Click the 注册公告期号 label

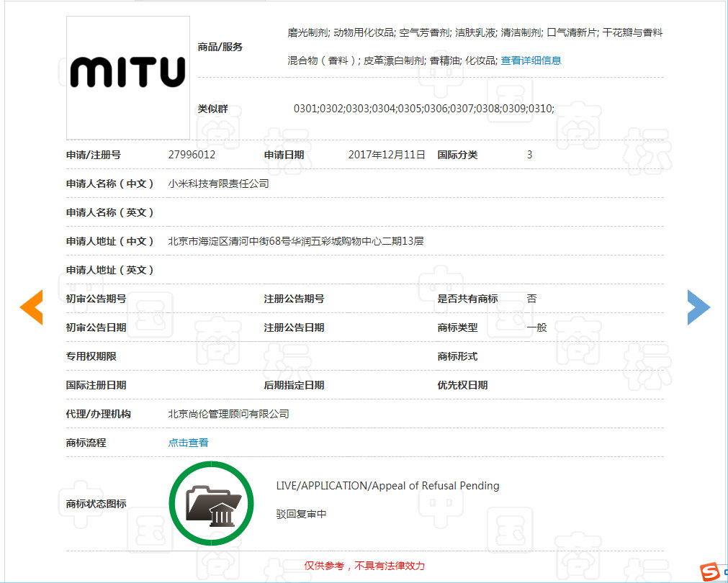294,299
